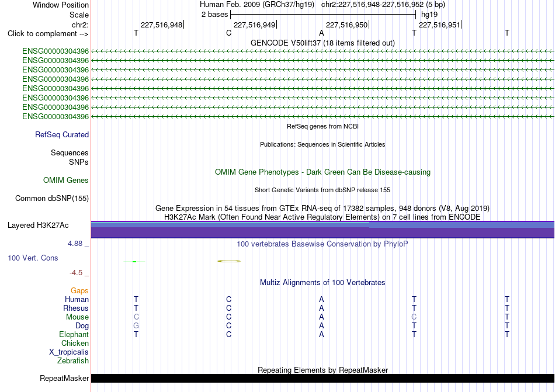Viewport: 555px width, 392px height.
Task: Click base C in the complement sequence row
Action: (x=228, y=33)
